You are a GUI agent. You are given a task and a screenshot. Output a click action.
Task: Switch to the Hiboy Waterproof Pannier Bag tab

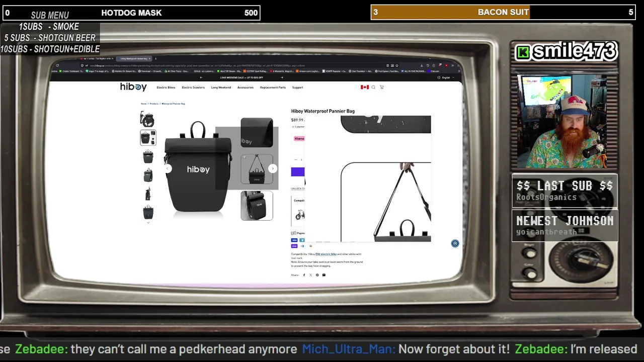(134, 59)
